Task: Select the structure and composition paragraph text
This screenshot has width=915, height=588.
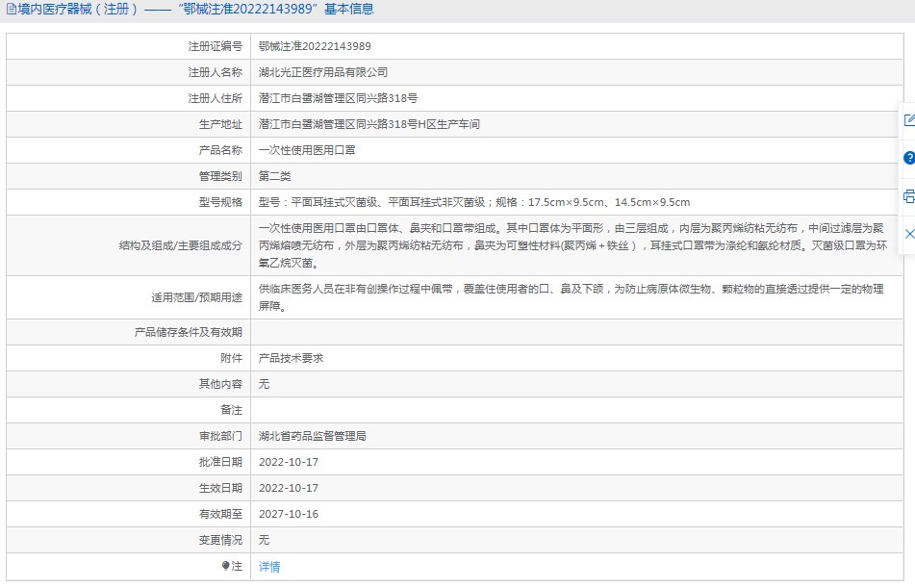Action: point(573,245)
